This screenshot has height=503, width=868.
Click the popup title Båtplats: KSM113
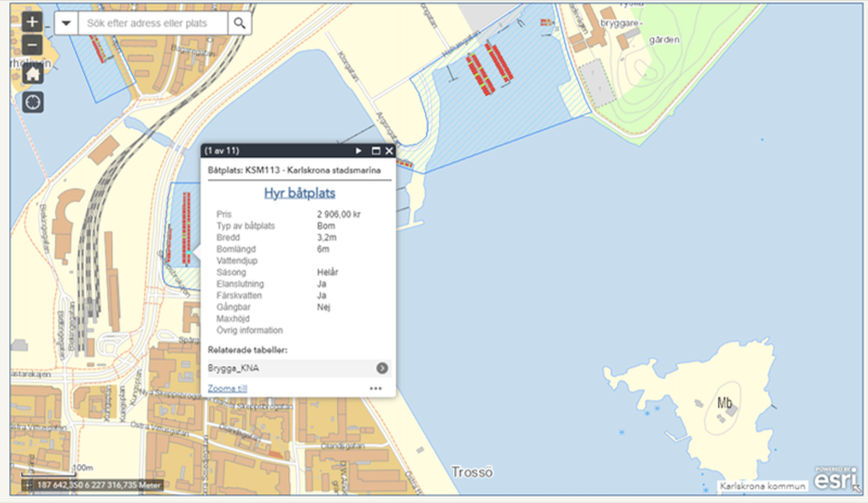(294, 170)
